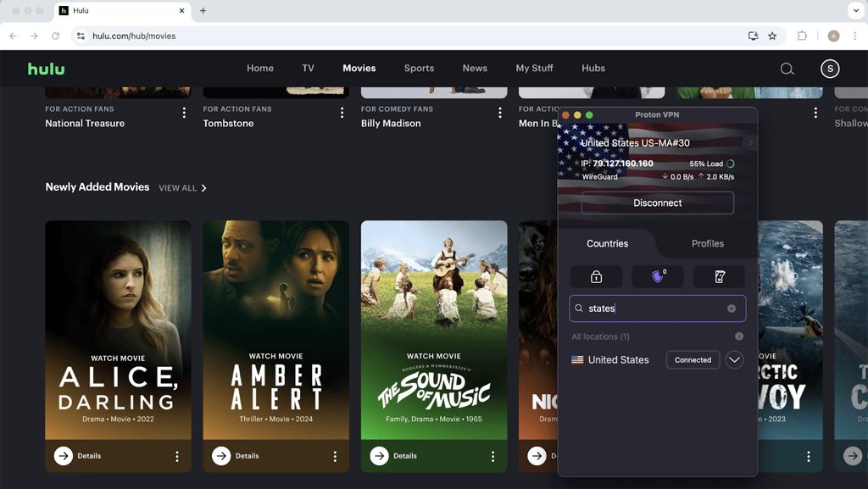
Task: Select the Movies nav item
Action: pos(359,69)
